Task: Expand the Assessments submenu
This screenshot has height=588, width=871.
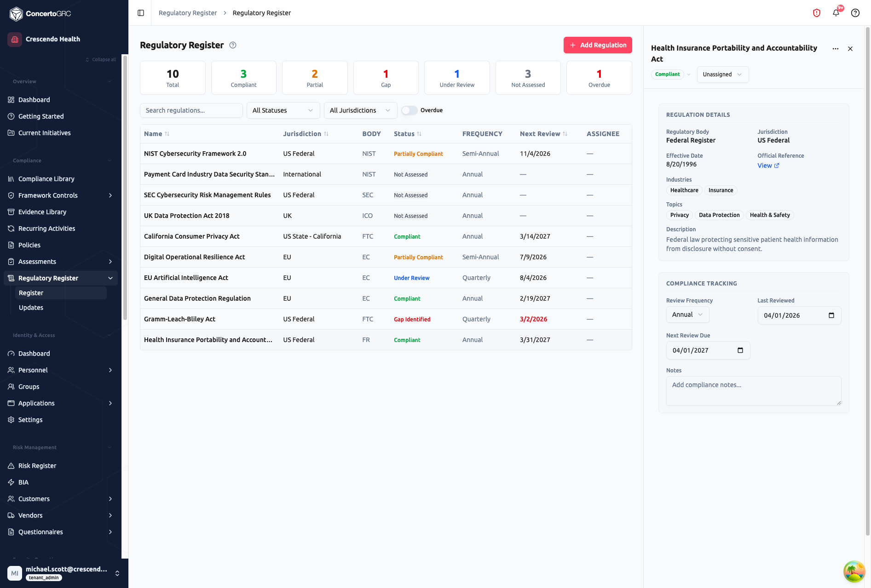Action: point(110,262)
